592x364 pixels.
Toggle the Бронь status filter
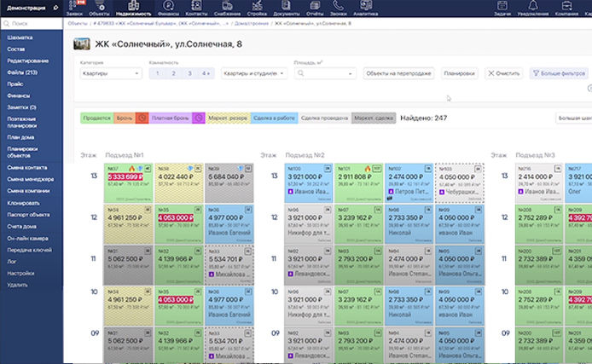click(125, 118)
